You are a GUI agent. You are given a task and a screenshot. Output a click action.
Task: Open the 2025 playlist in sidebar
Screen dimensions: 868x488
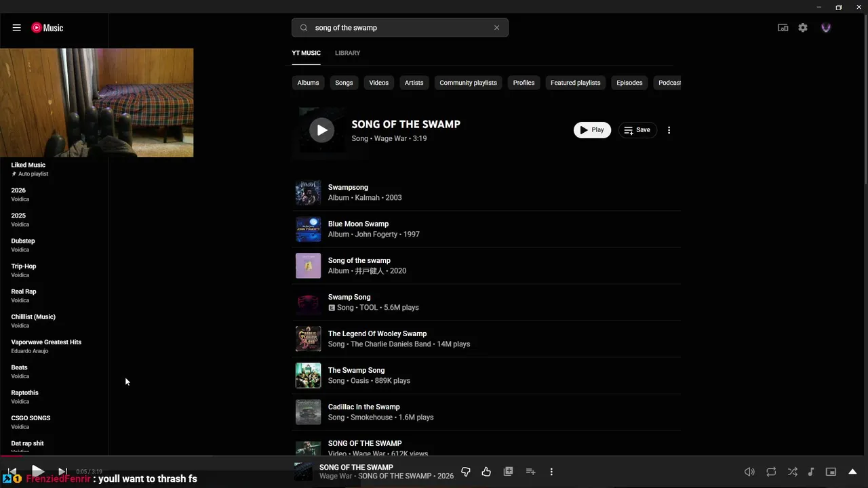[x=54, y=220]
